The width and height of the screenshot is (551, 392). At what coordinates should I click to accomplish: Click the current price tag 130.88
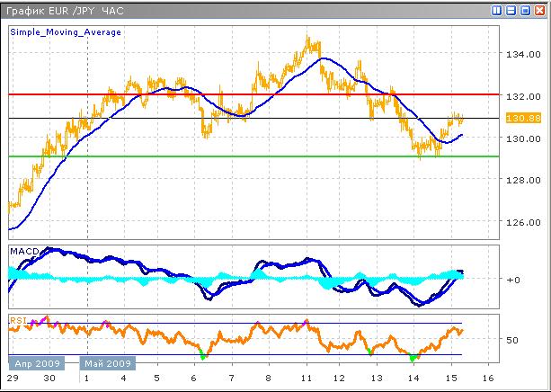521,118
